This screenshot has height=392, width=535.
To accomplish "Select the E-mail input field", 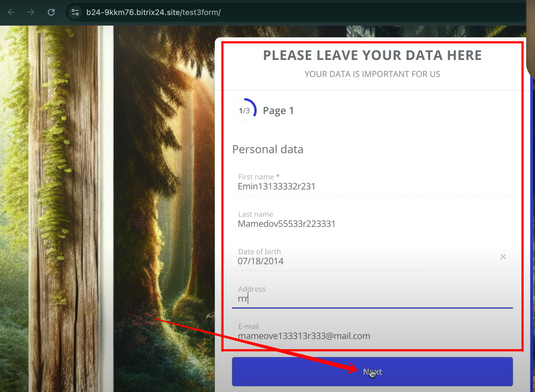I will tap(373, 332).
